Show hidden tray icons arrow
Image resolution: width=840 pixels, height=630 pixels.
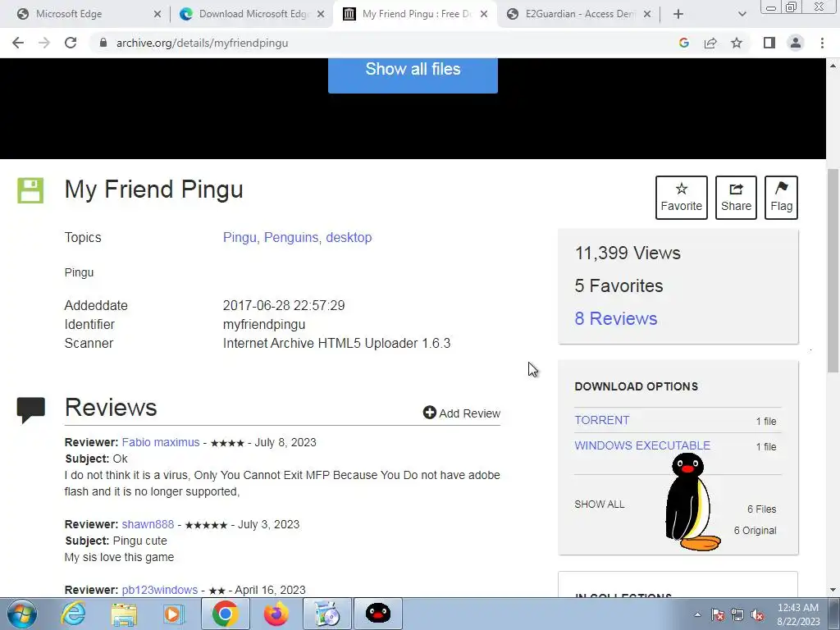pyautogui.click(x=697, y=614)
